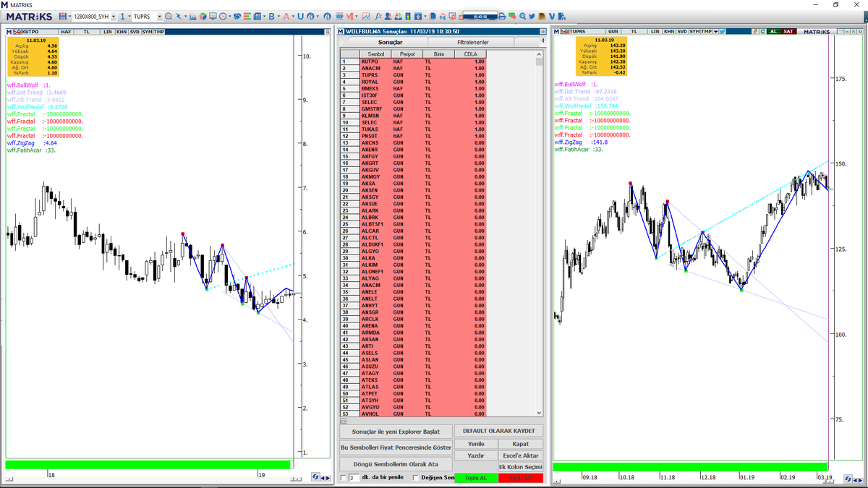Screen dimensions: 868x488
Task: Click green C refresh icon in TUPRS chart header
Action: [762, 32]
